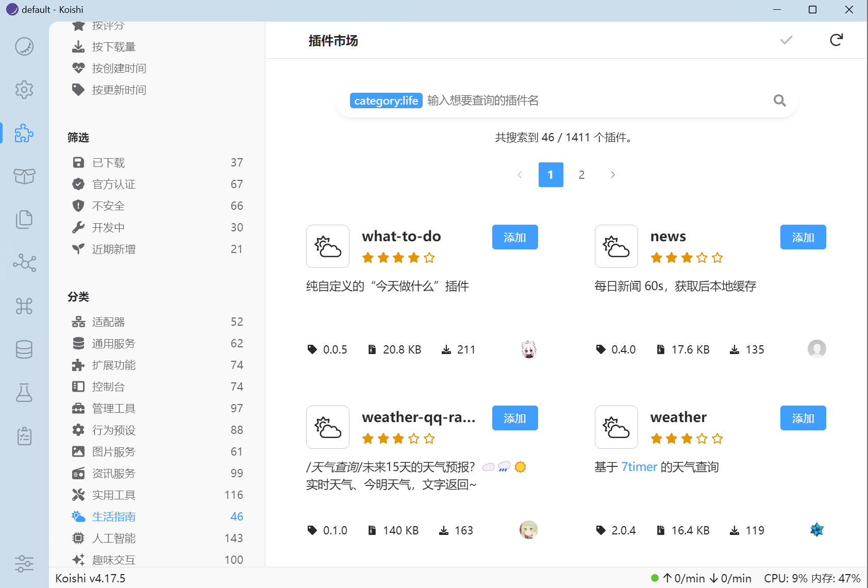Focus the plugin name search field
Viewport: 868px width, 588px height.
[595, 100]
